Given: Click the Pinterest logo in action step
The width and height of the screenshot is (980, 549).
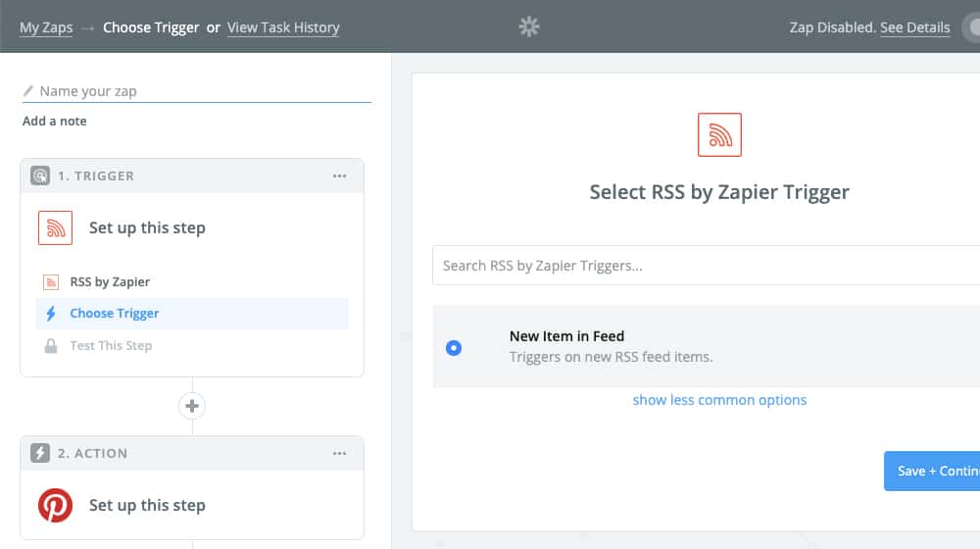Looking at the screenshot, I should click(x=55, y=505).
